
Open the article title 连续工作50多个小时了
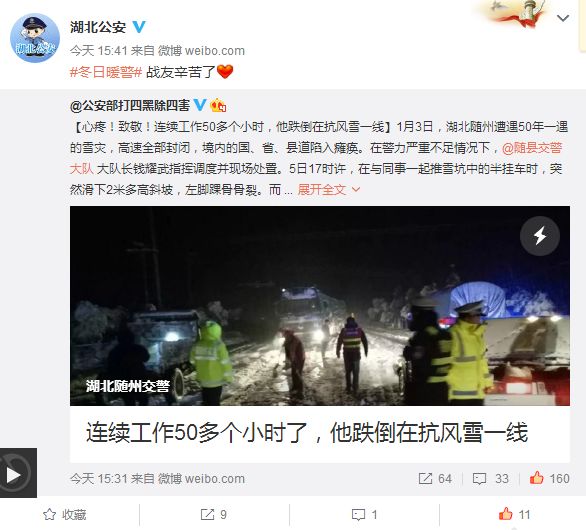click(x=306, y=432)
